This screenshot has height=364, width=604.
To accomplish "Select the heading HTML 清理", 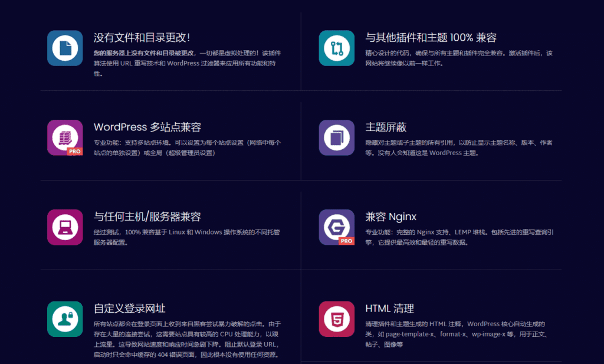I will (389, 309).
